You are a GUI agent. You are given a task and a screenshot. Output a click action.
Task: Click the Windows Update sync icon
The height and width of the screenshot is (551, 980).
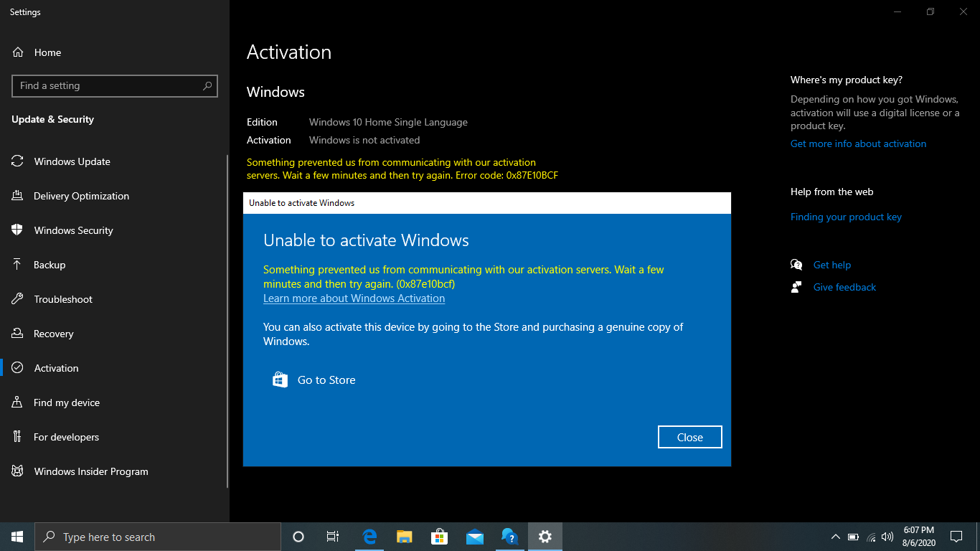(18, 161)
